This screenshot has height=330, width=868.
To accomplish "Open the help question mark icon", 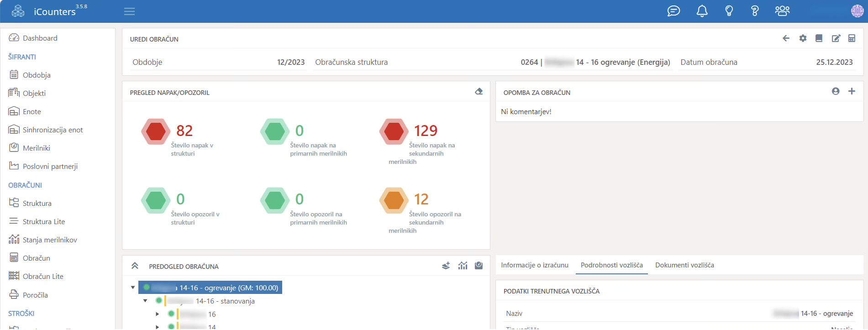I will (755, 11).
